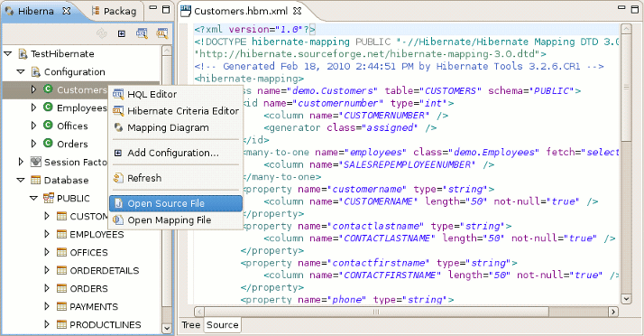
Task: Click the TestHibernate project icon
Action: [23, 53]
